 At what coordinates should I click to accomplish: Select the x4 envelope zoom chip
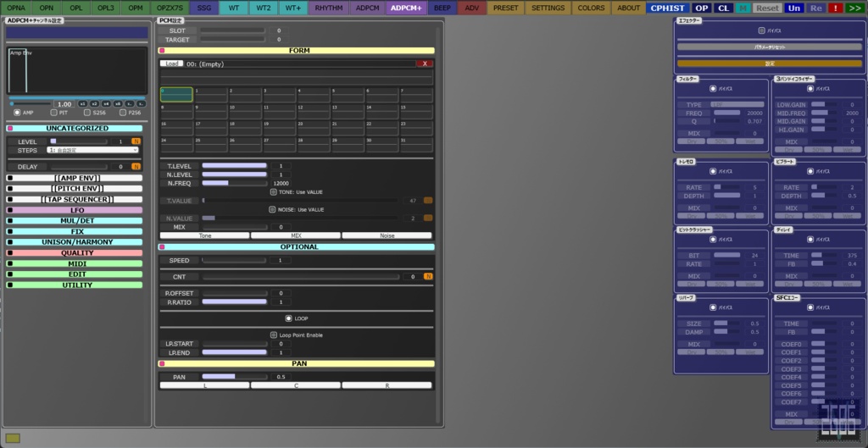106,104
